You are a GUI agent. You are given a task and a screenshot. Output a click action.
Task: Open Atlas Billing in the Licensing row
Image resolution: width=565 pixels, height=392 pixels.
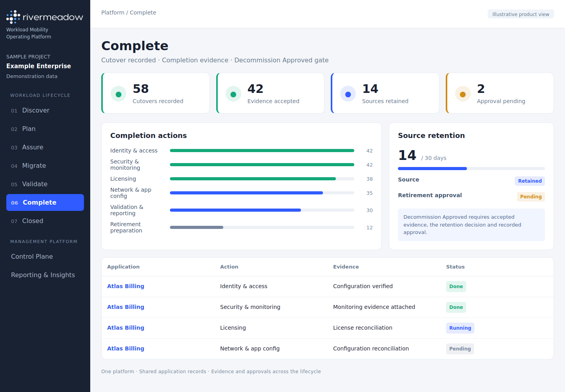point(126,328)
